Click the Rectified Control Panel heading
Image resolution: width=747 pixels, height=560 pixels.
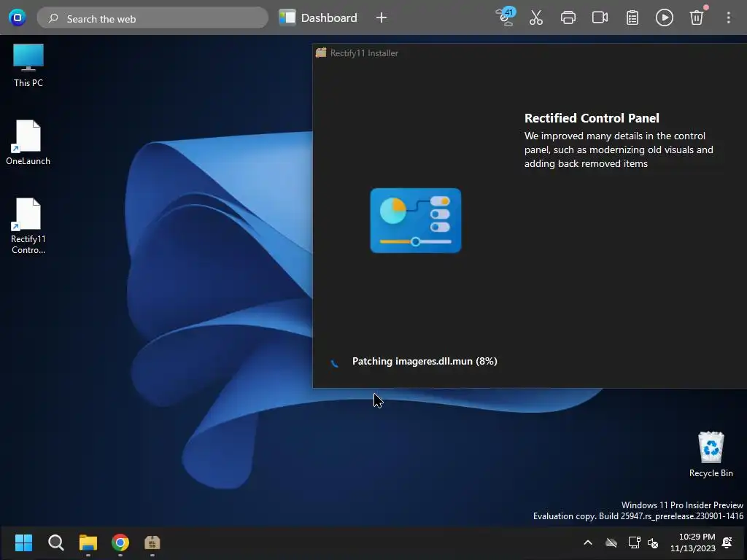(592, 118)
